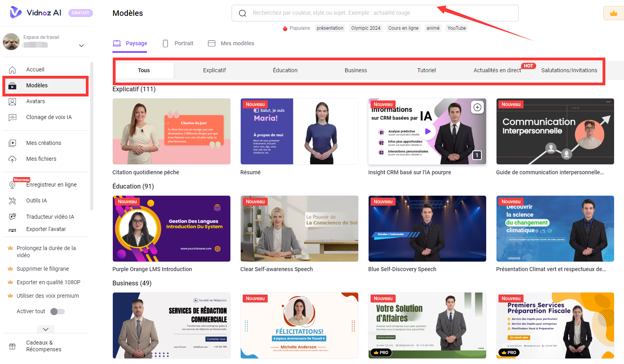This screenshot has width=624, height=364.
Task: Open Cadeaux & Récompenses gift icon
Action: tap(12, 346)
